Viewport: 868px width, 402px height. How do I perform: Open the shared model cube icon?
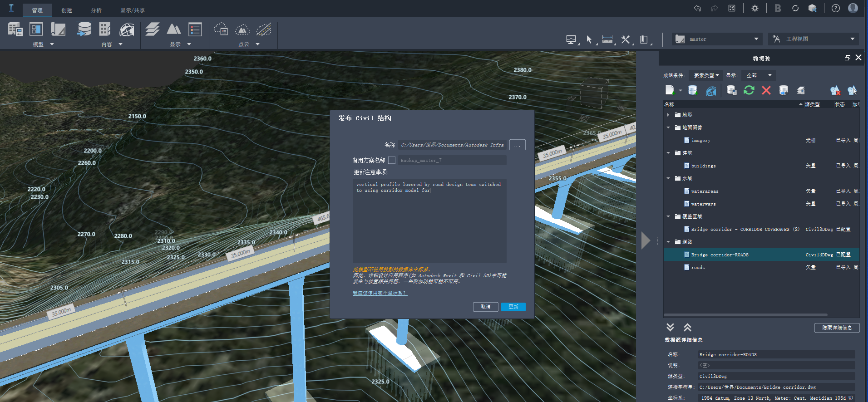click(813, 8)
